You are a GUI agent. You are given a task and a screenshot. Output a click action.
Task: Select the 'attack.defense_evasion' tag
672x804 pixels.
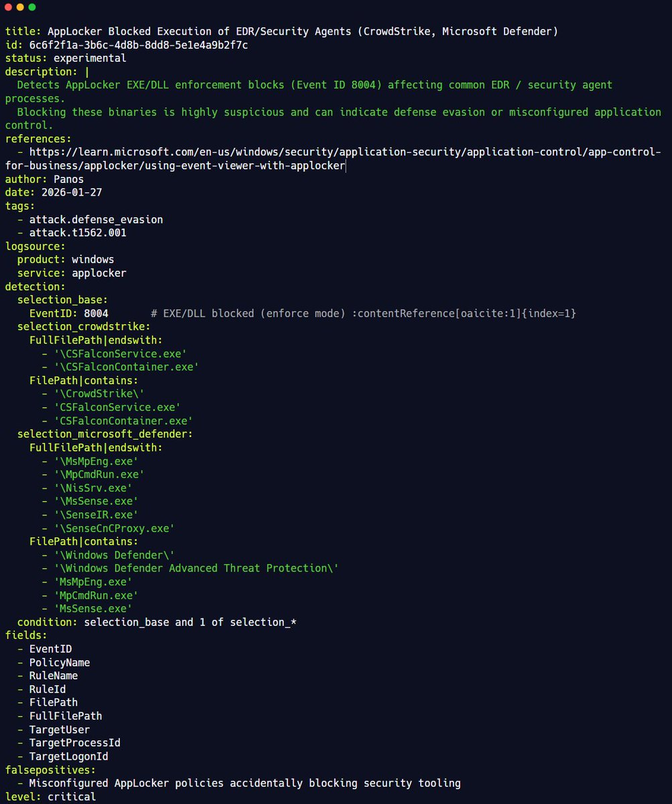[x=96, y=219]
